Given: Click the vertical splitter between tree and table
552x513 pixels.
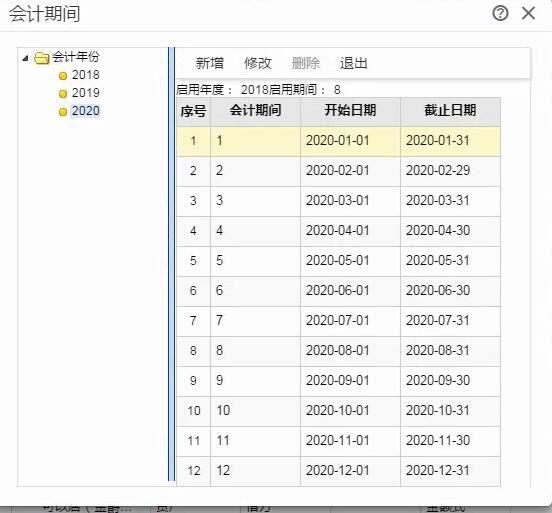Looking at the screenshot, I should point(171,264).
